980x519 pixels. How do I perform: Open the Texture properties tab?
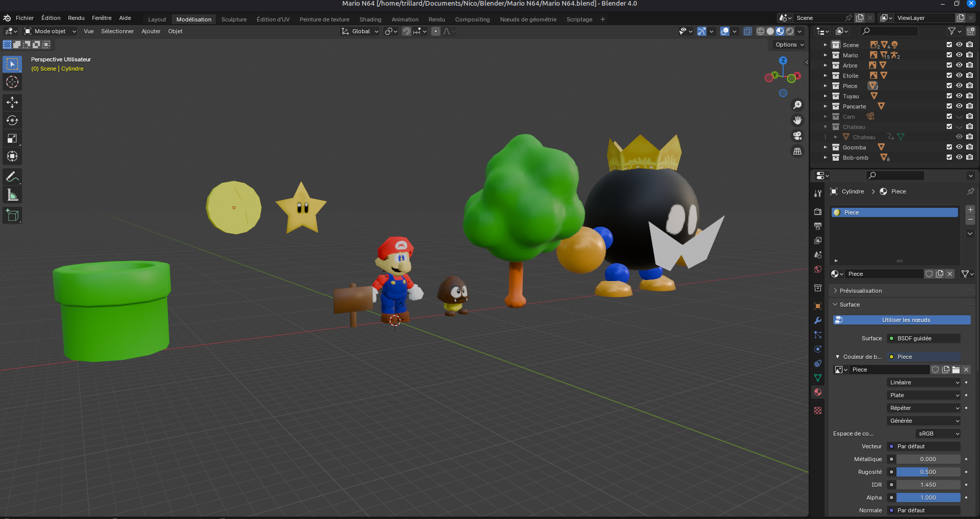click(818, 410)
